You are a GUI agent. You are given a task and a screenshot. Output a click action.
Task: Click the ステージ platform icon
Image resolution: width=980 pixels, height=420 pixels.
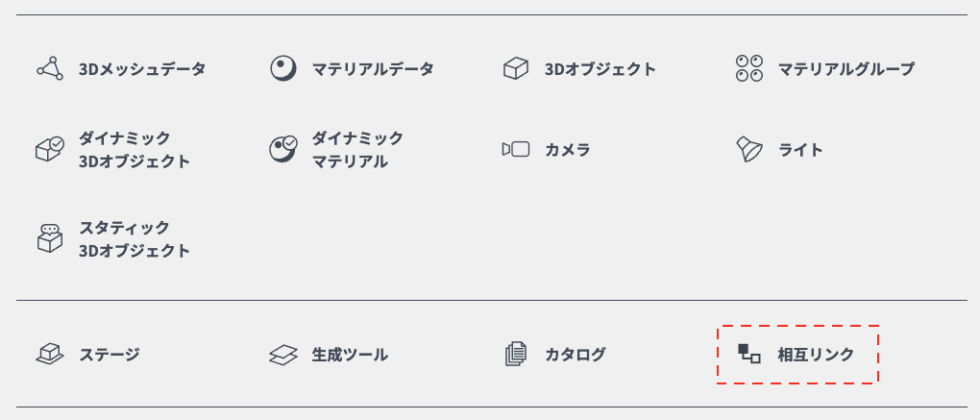click(50, 355)
